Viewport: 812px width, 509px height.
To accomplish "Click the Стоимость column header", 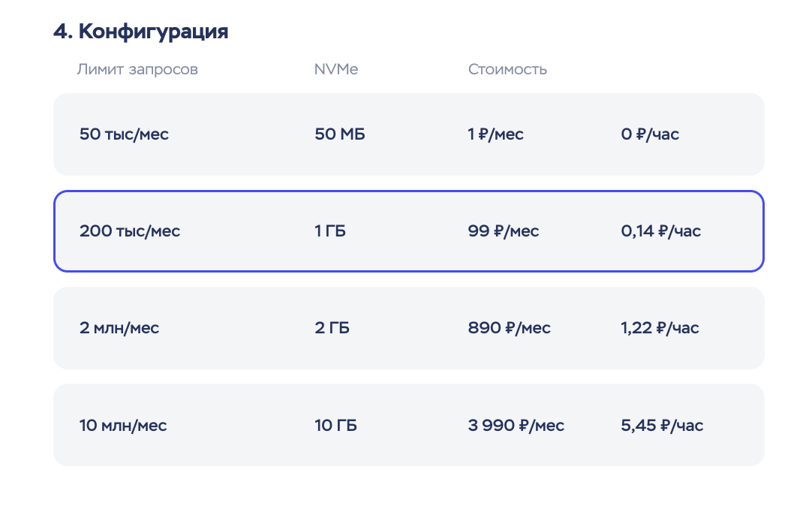I will [507, 70].
